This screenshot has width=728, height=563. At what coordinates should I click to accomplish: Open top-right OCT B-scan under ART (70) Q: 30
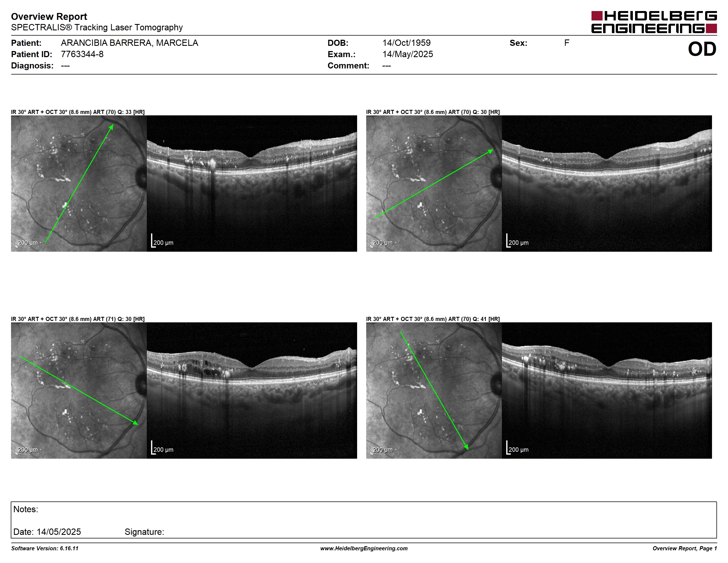(607, 184)
